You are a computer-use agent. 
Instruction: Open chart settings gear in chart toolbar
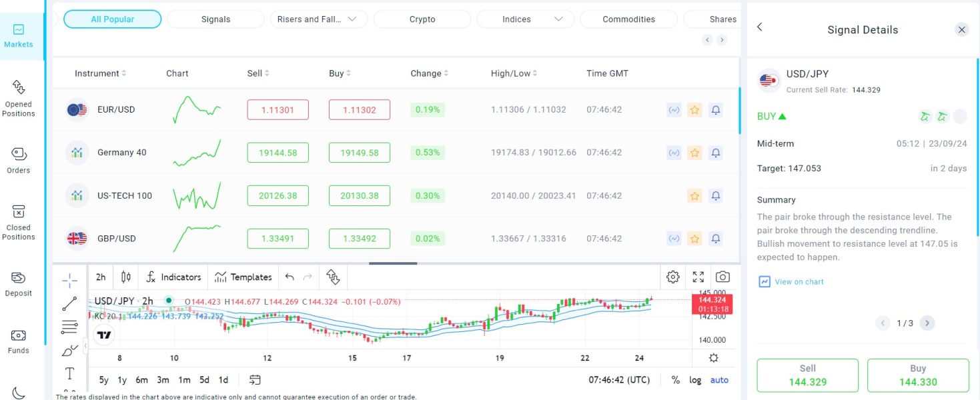tap(672, 277)
